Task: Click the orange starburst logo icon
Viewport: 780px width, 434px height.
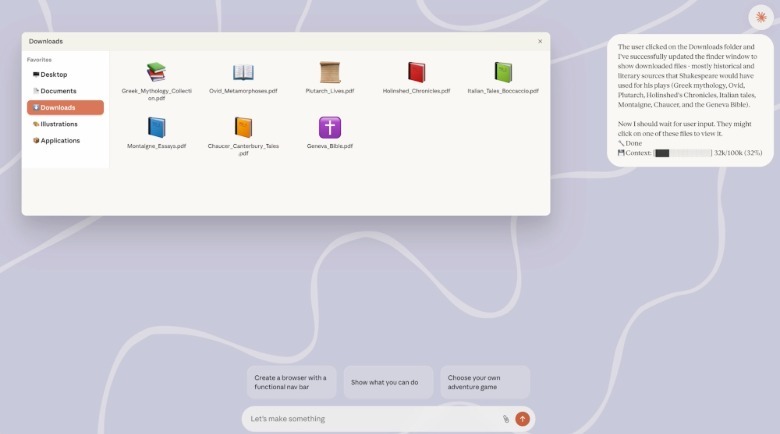Action: 761,17
